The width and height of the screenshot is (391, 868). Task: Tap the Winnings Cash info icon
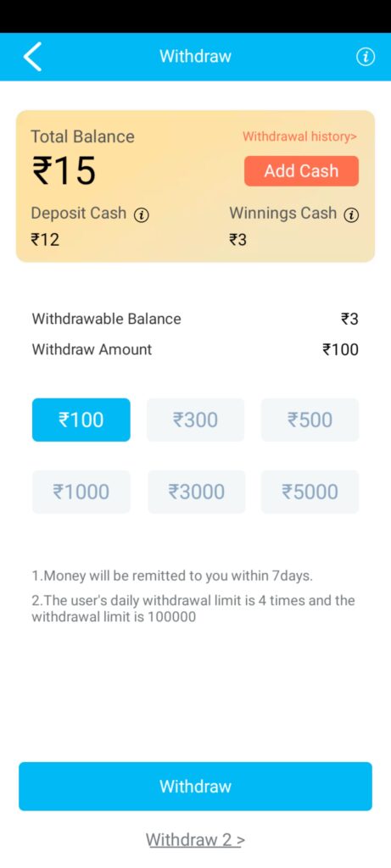point(352,215)
